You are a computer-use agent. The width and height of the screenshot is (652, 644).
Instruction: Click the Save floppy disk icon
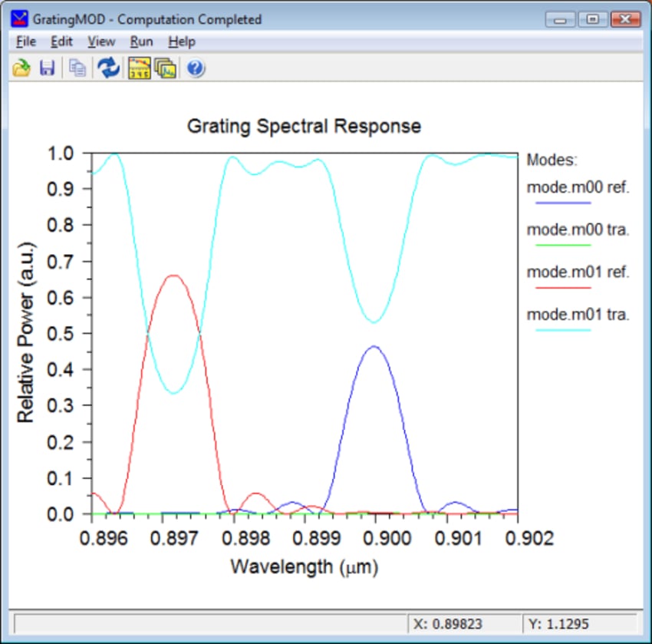(47, 68)
